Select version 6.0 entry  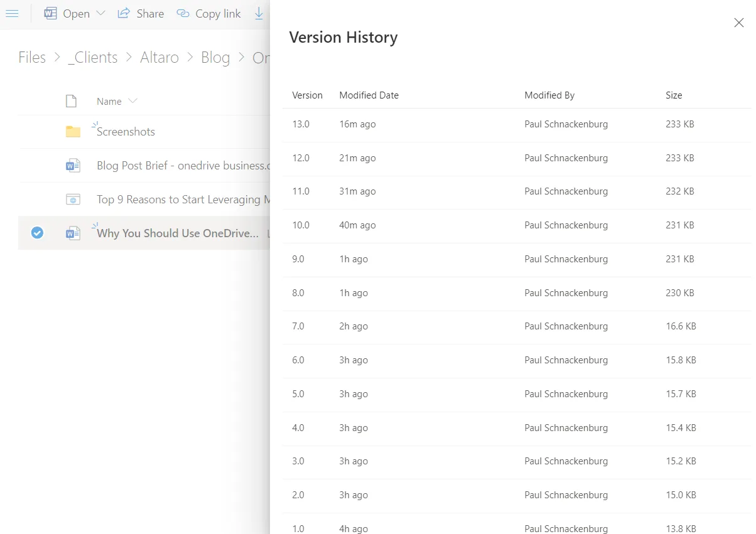click(x=517, y=360)
